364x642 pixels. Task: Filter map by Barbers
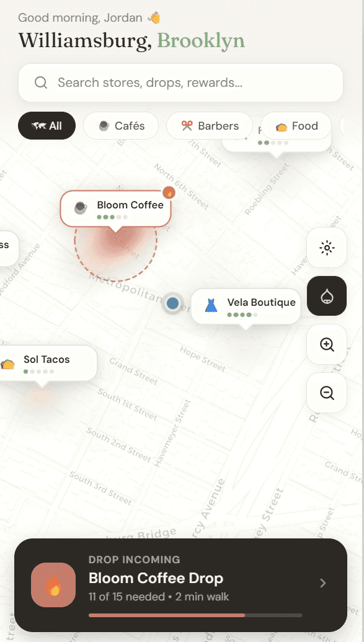[x=210, y=126]
